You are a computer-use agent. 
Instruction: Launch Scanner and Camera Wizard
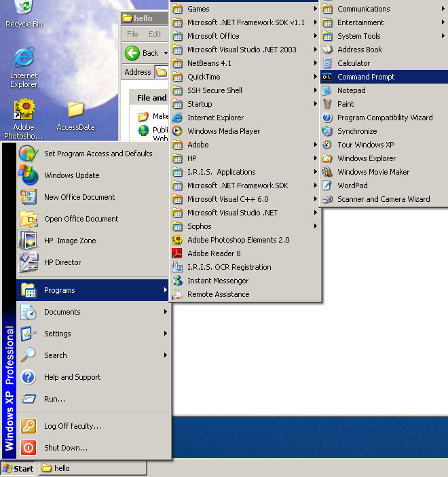[x=384, y=199]
